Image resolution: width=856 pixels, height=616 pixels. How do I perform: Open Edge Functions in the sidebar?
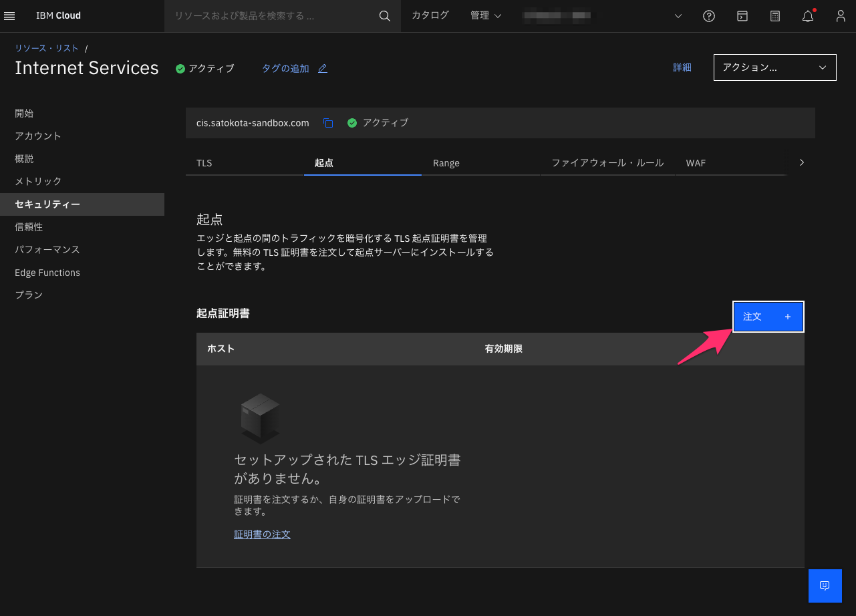[x=82, y=273]
